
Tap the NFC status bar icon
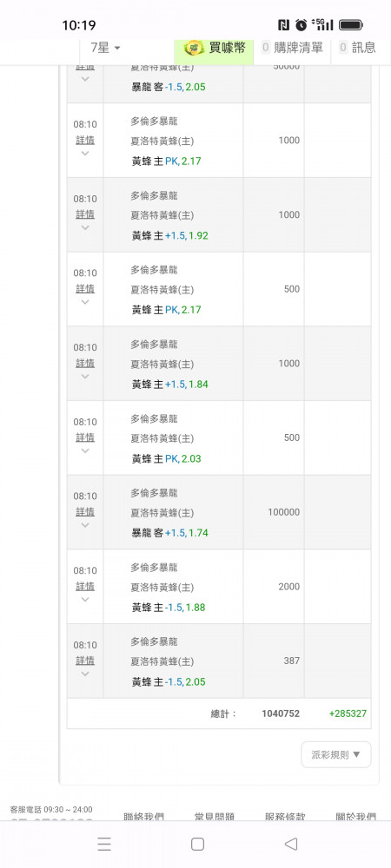[284, 25]
